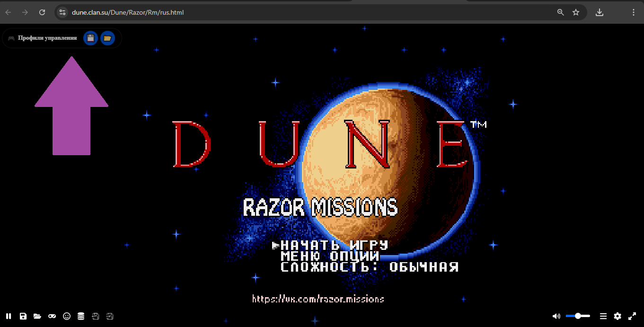Select МЕНЮ ОПЦИИ in the game menu
The height and width of the screenshot is (327, 644).
click(x=330, y=256)
